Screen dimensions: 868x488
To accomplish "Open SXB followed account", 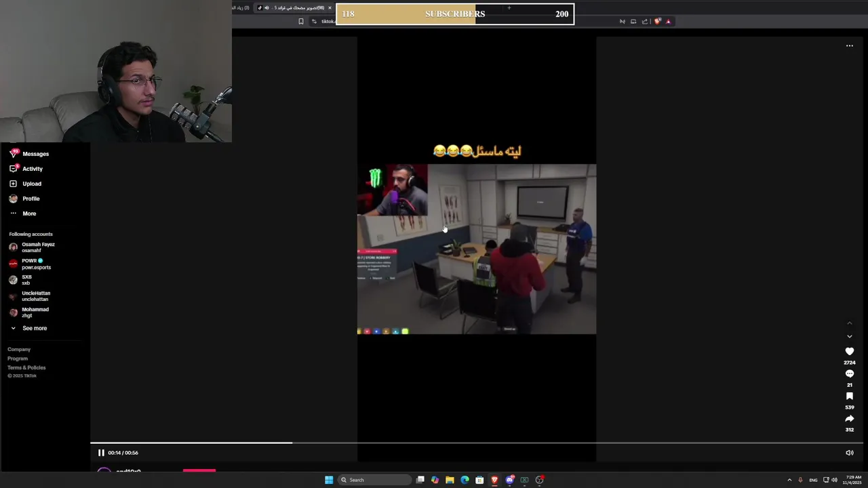I will pyautogui.click(x=20, y=280).
